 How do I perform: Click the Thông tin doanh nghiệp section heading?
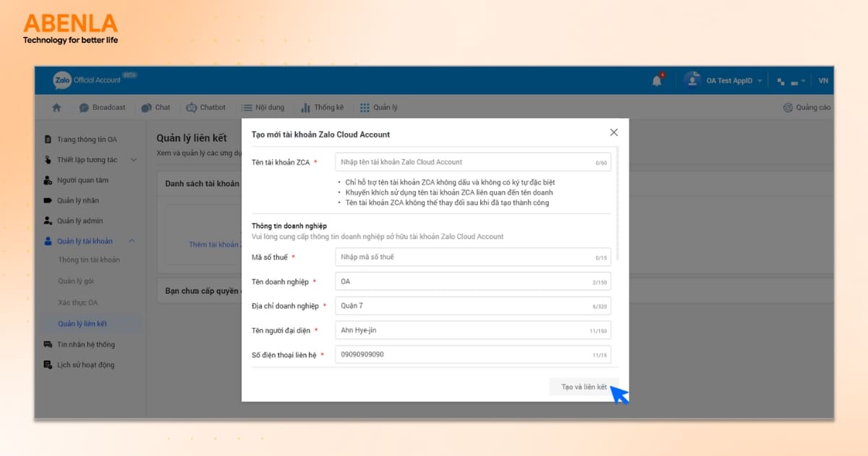click(289, 226)
